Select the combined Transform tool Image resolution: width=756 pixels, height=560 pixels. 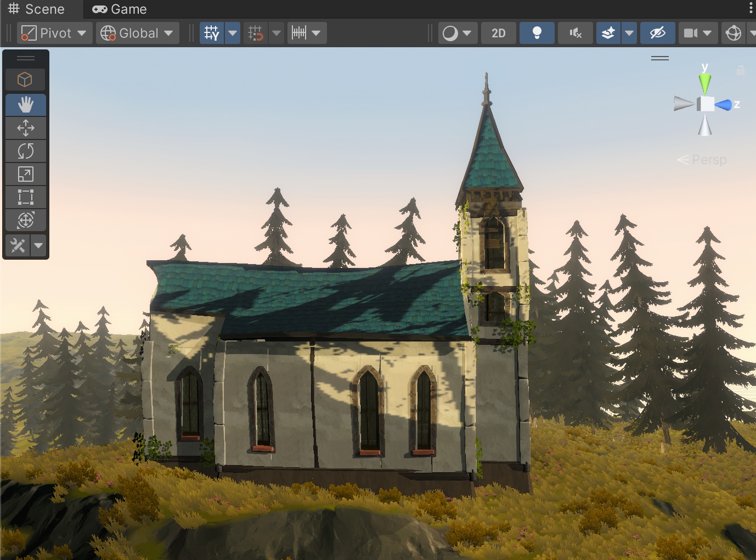(x=25, y=220)
